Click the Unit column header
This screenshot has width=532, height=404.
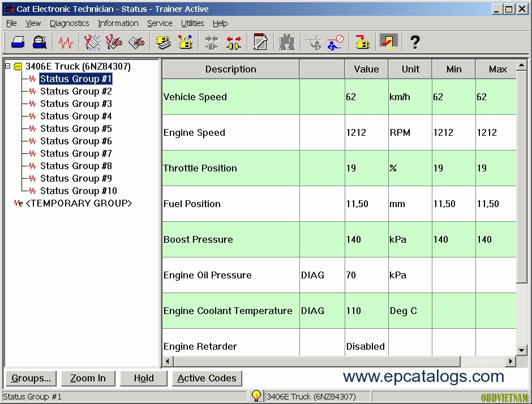(410, 69)
